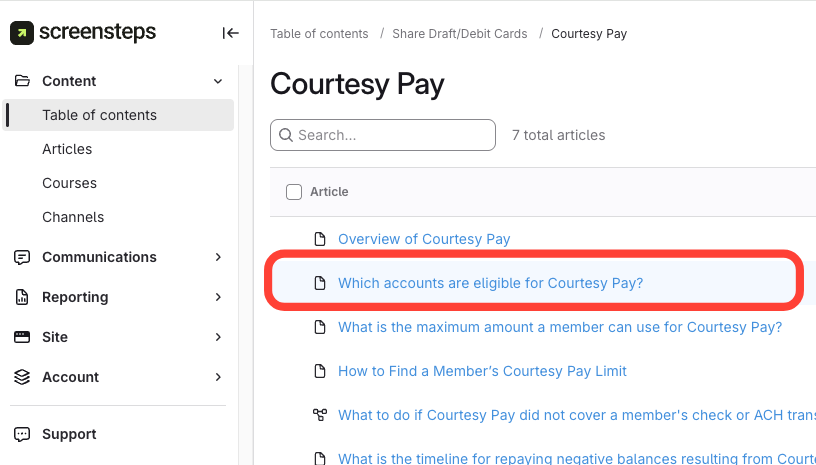Expand the Reporting section chevron
816x465 pixels.
click(x=218, y=297)
